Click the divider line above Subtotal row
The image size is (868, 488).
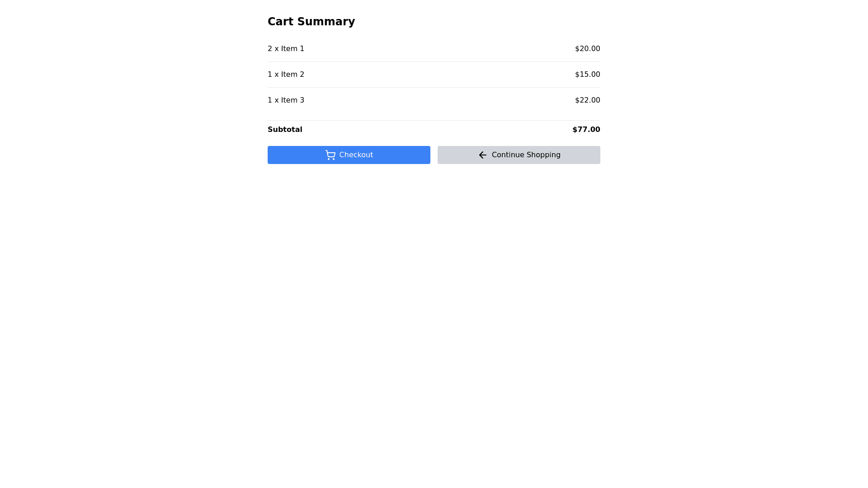434,120
